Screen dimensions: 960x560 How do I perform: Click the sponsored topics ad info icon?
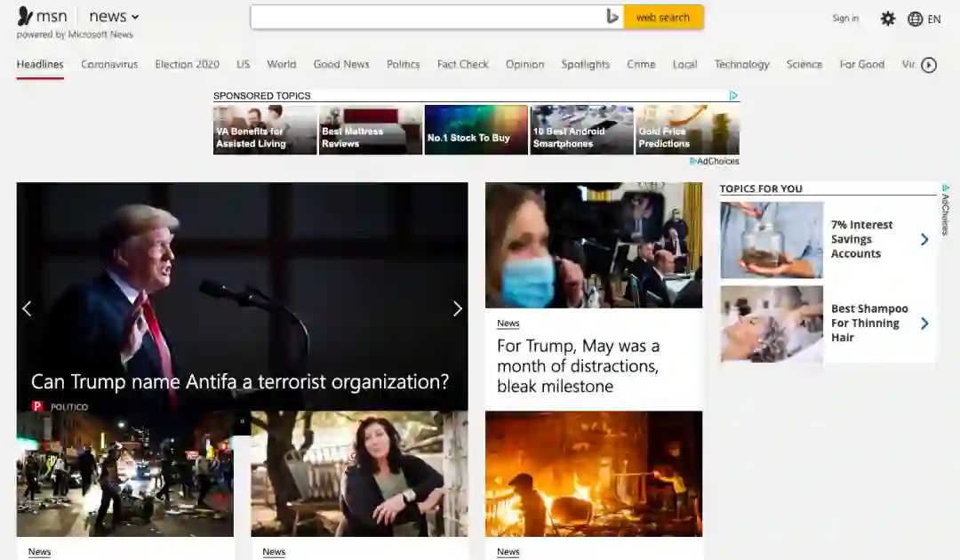(733, 95)
